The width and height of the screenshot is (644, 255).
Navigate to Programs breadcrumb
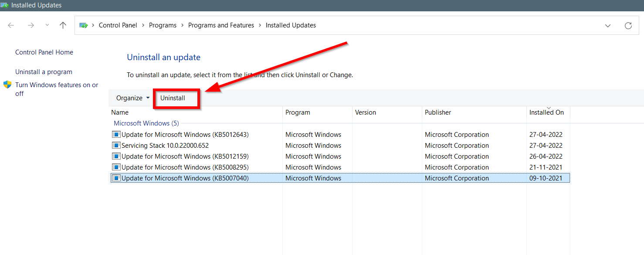point(163,25)
